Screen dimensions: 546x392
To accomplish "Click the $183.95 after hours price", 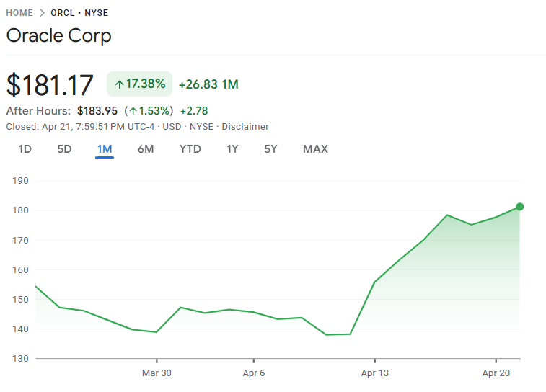I will pos(97,111).
